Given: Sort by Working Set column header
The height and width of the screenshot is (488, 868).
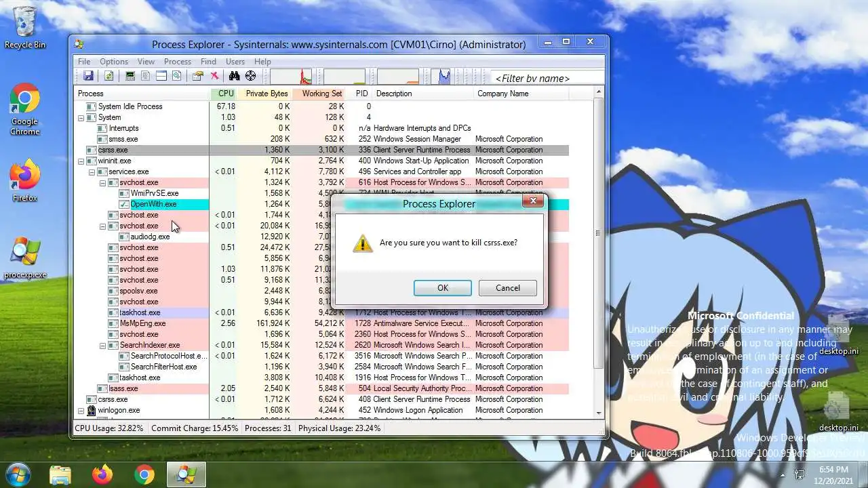Looking at the screenshot, I should (319, 94).
